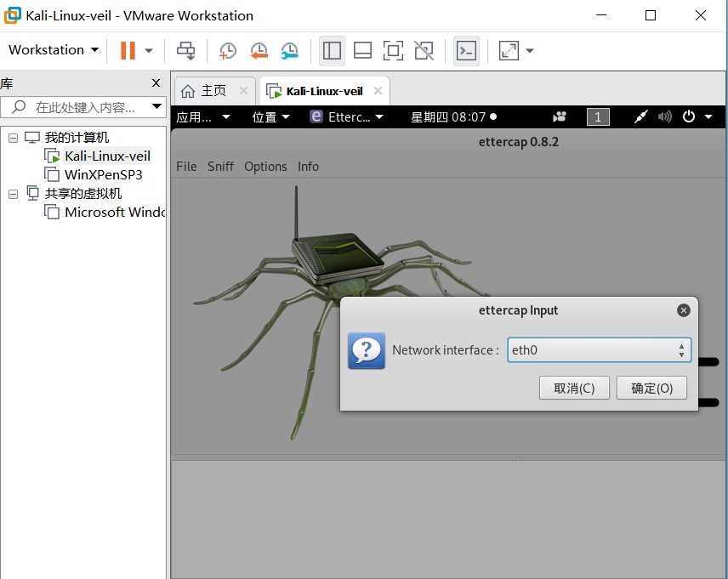Open the snapshot manager icon
This screenshot has width=728, height=579.
289,50
